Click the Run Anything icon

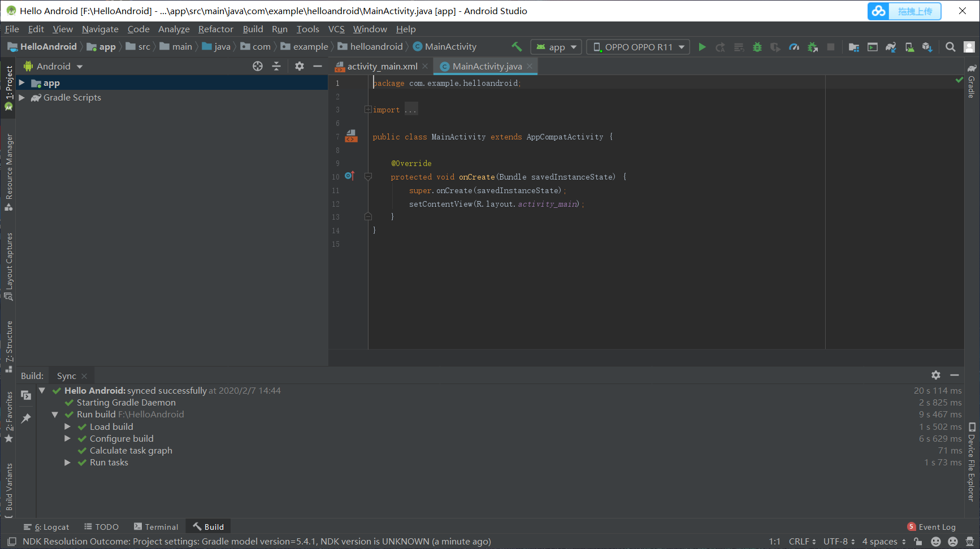pyautogui.click(x=873, y=47)
